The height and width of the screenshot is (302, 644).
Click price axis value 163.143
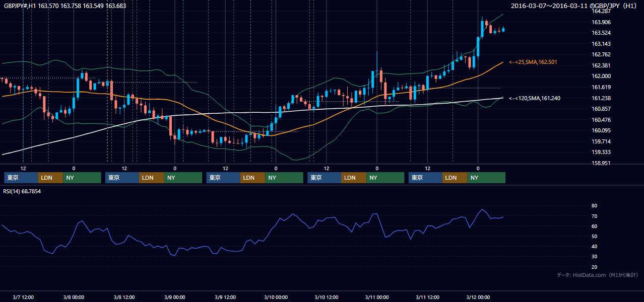click(601, 44)
